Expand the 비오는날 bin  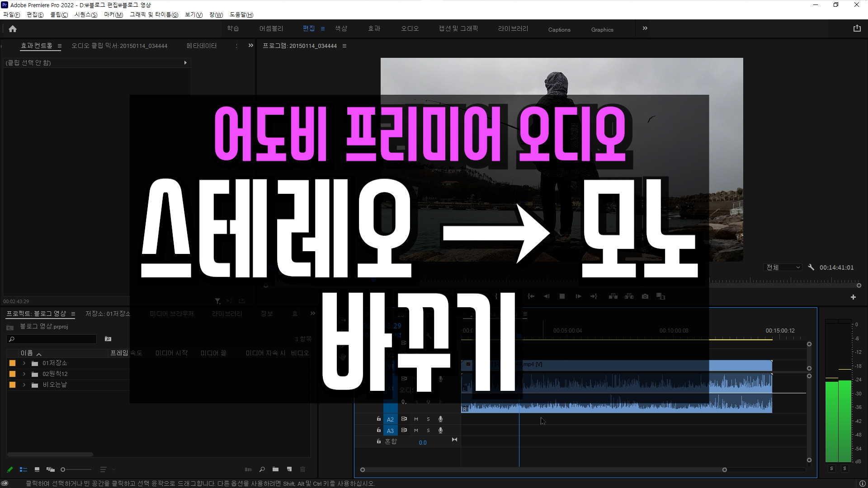point(24,385)
